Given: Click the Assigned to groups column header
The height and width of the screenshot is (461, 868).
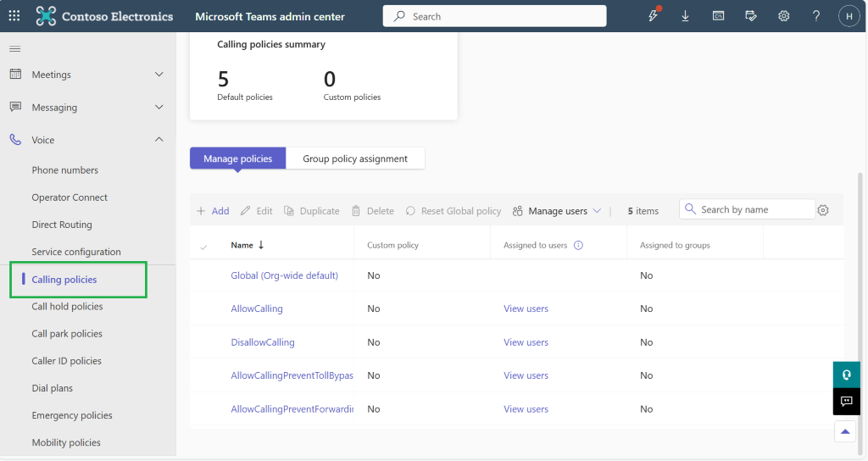Looking at the screenshot, I should pyautogui.click(x=675, y=245).
